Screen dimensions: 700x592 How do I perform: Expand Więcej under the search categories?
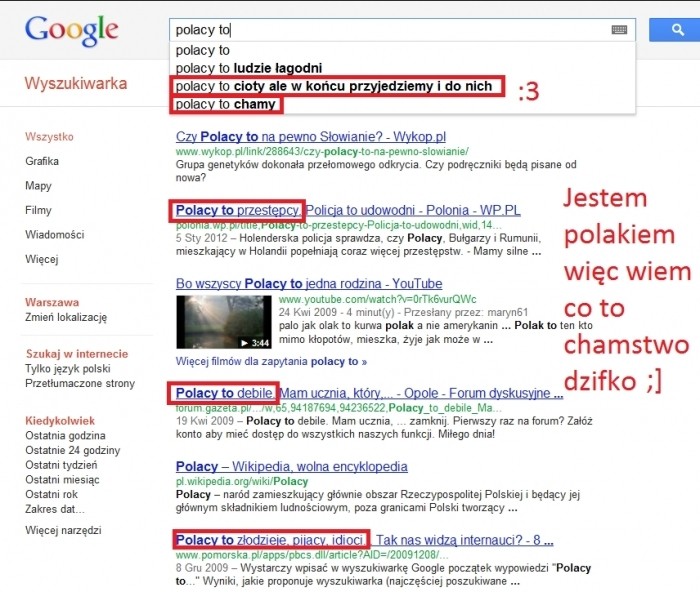point(41,260)
